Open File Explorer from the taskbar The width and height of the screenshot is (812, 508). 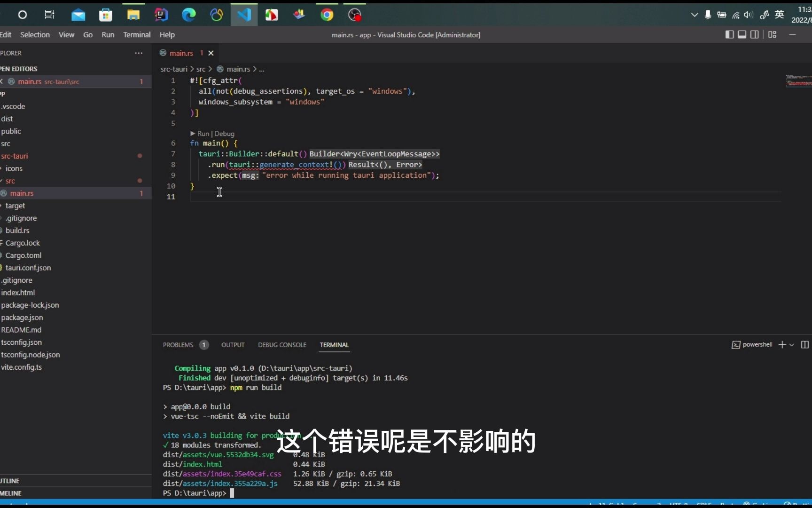(133, 15)
